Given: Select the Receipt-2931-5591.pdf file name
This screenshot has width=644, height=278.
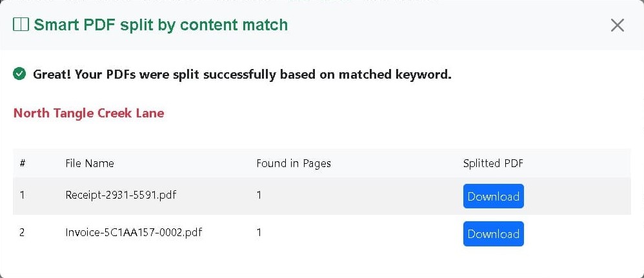Looking at the screenshot, I should pyautogui.click(x=121, y=195).
